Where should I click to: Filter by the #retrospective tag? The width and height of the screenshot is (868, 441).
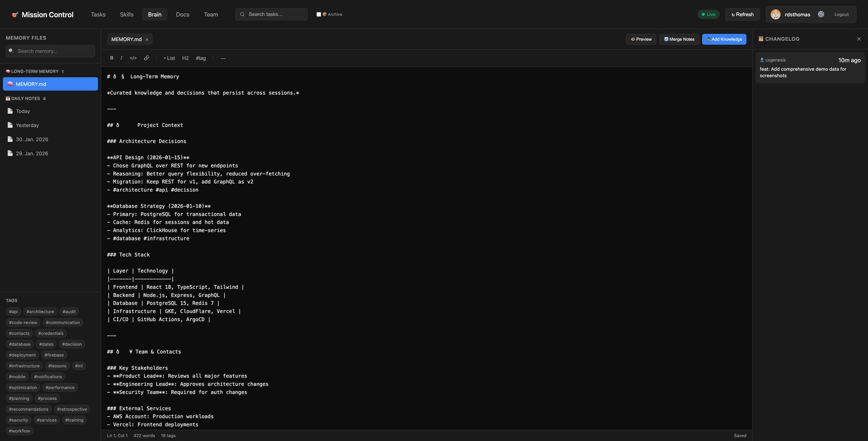pyautogui.click(x=72, y=409)
